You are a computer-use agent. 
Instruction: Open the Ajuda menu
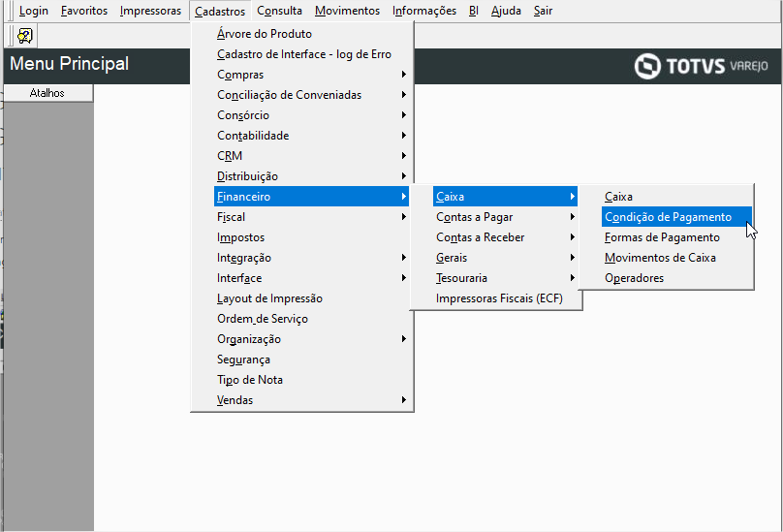(x=506, y=11)
